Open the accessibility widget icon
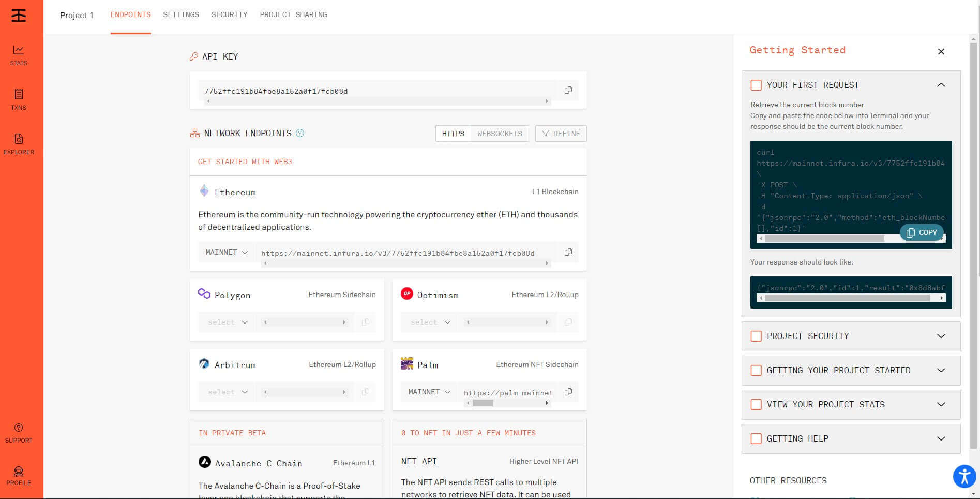This screenshot has width=980, height=499. (964, 476)
